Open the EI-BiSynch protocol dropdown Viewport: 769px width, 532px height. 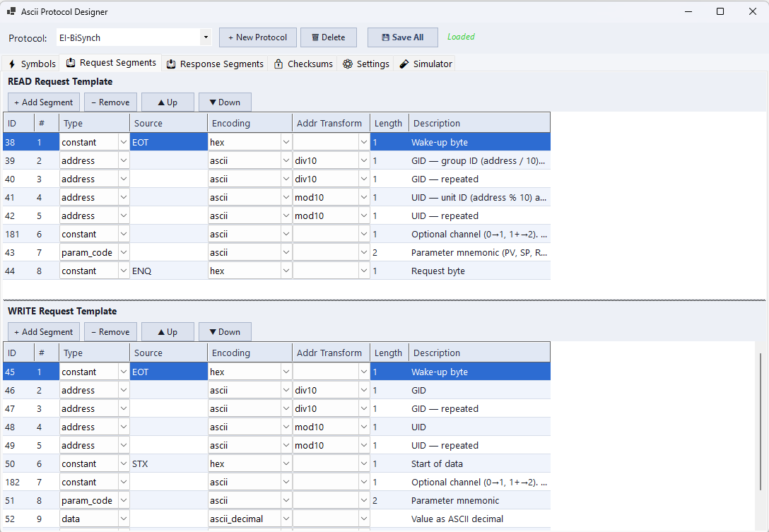pos(205,37)
